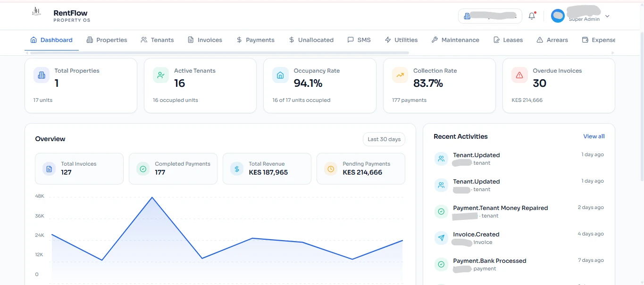Viewport: 644px width, 285px height.
Task: Switch to the Leases tab
Action: click(x=508, y=40)
